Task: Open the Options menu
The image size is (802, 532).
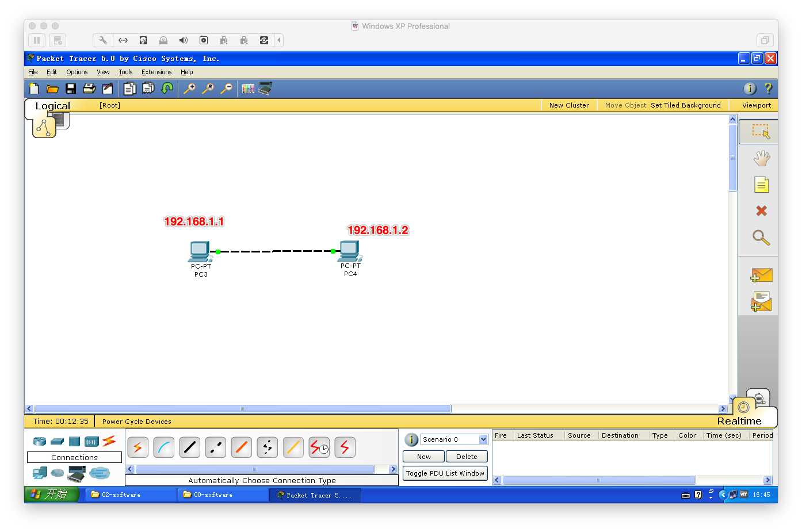Action: [77, 72]
